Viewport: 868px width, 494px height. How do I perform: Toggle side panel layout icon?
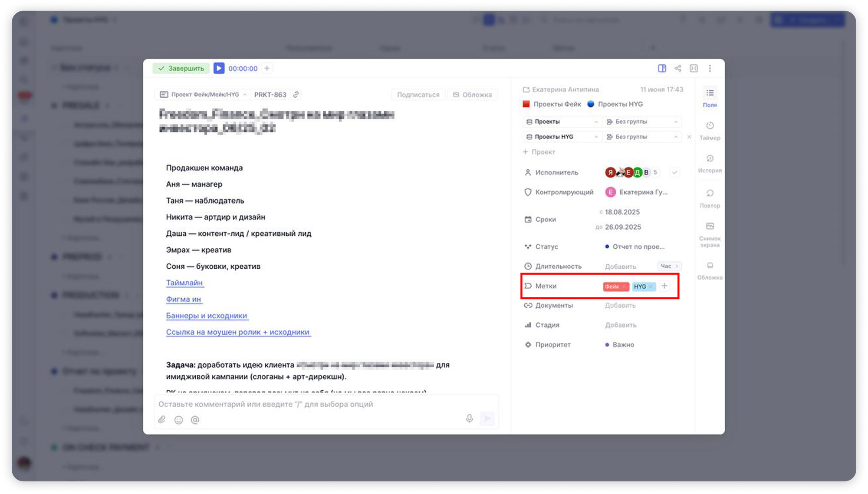click(x=662, y=68)
